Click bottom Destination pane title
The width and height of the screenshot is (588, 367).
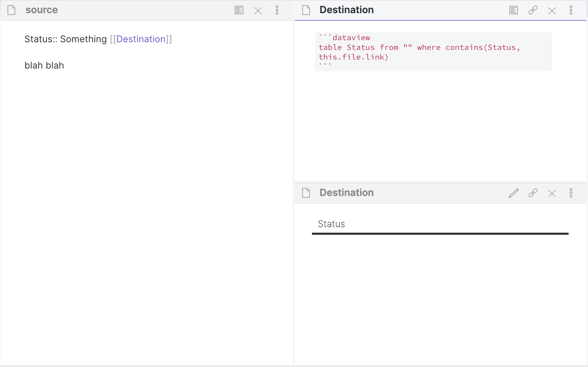[x=347, y=193]
